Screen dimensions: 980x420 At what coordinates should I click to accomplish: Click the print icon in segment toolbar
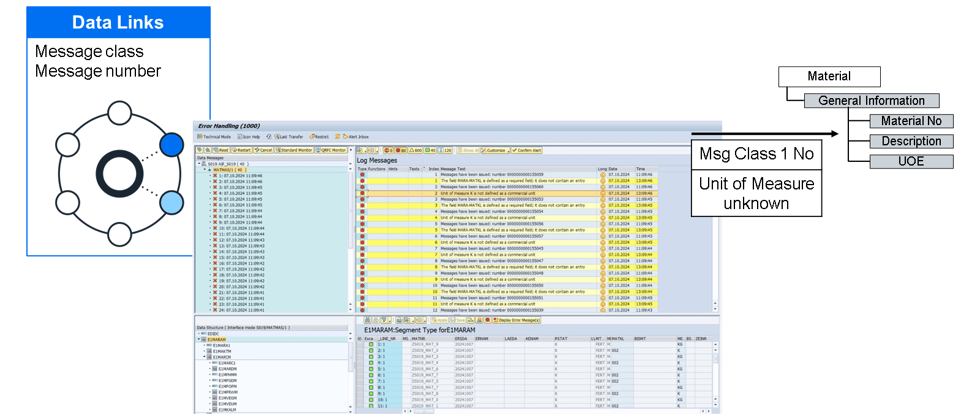pos(399,320)
